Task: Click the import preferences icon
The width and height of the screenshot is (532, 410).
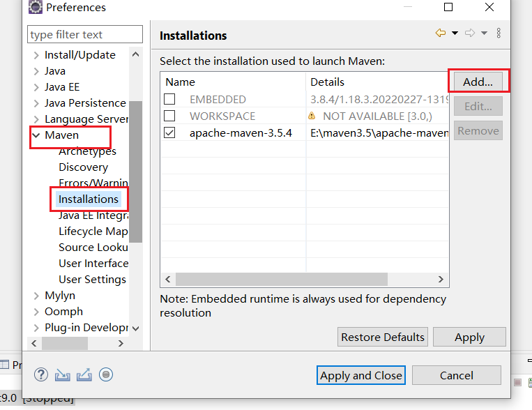Action: point(63,374)
